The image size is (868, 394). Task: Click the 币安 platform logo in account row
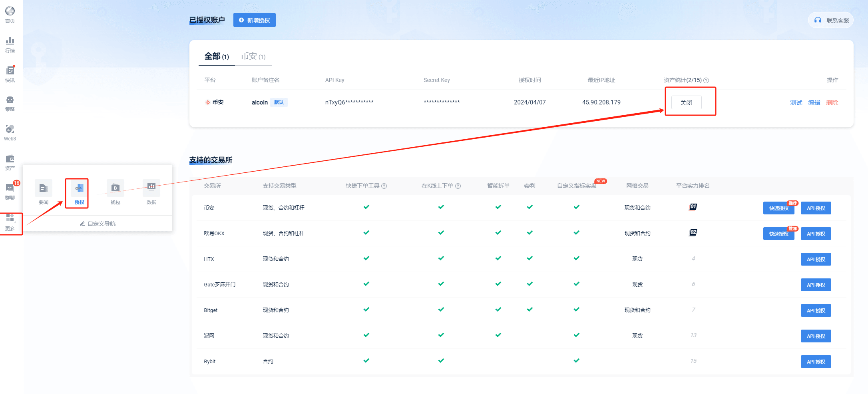tap(208, 102)
